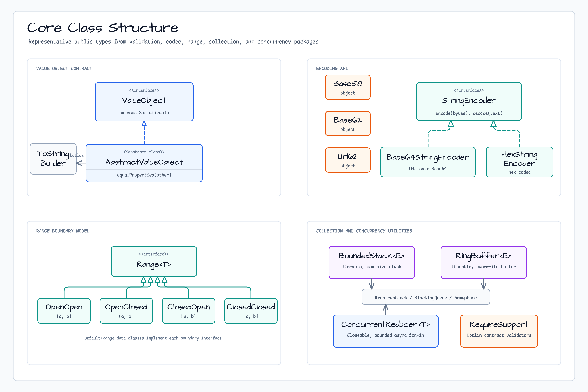Click 'Iterable, overwrite buffer' text

(x=484, y=267)
